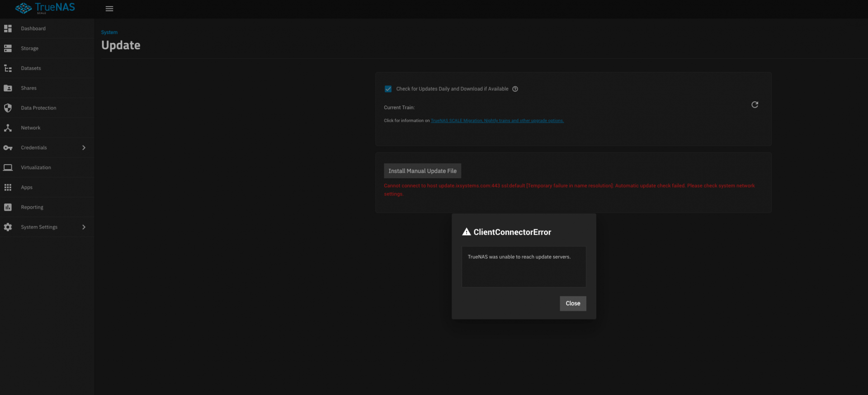The height and width of the screenshot is (395, 868).
Task: Refresh the update check
Action: pyautogui.click(x=755, y=105)
